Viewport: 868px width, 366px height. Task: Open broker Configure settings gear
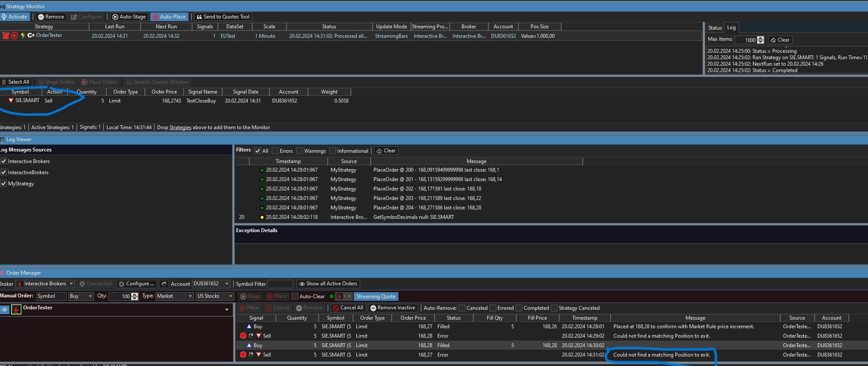click(x=136, y=284)
